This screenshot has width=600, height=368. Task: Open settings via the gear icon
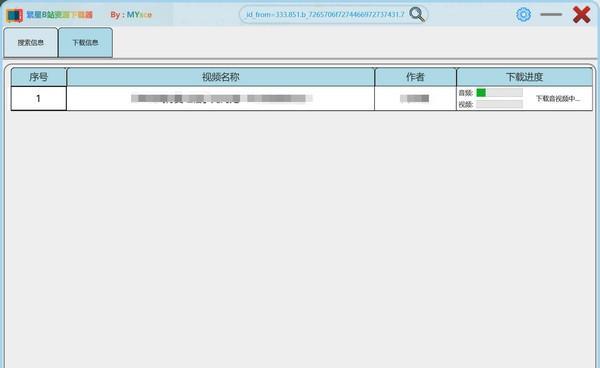coord(523,15)
